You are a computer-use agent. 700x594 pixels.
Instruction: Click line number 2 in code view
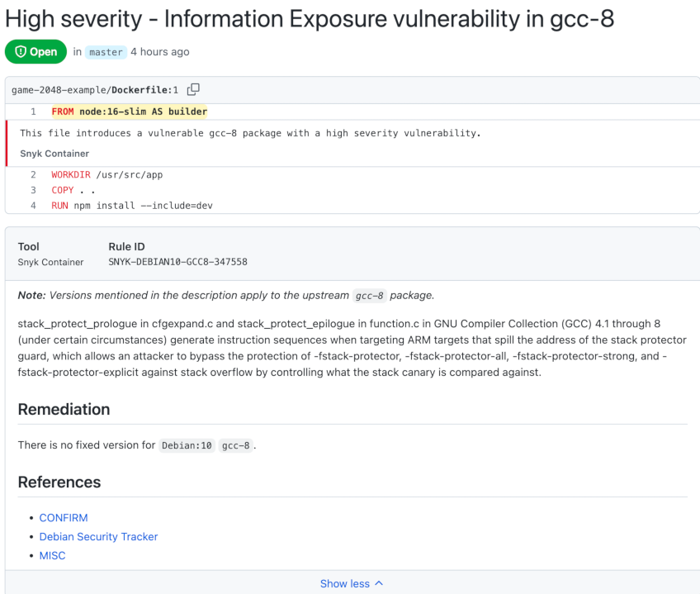[x=33, y=175]
